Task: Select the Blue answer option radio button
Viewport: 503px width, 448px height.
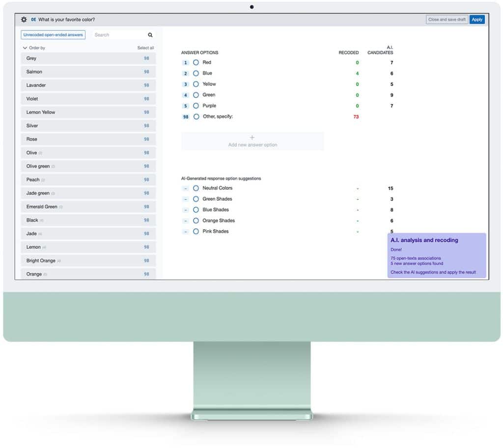Action: tap(196, 74)
